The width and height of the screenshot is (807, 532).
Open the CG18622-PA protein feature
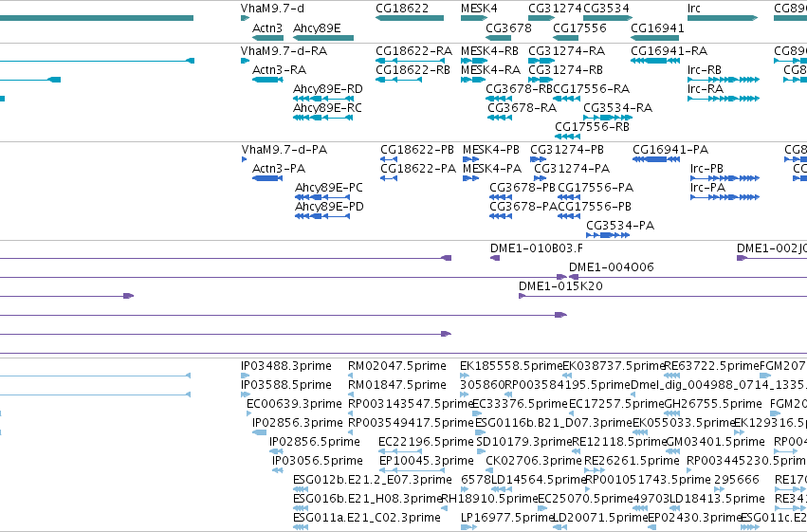coord(389,178)
